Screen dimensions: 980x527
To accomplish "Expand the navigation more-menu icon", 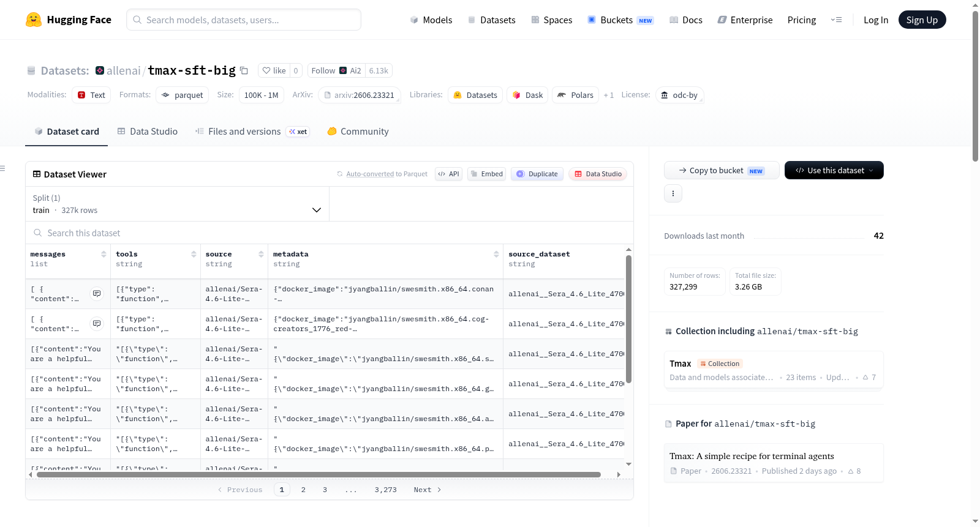I will [x=836, y=20].
